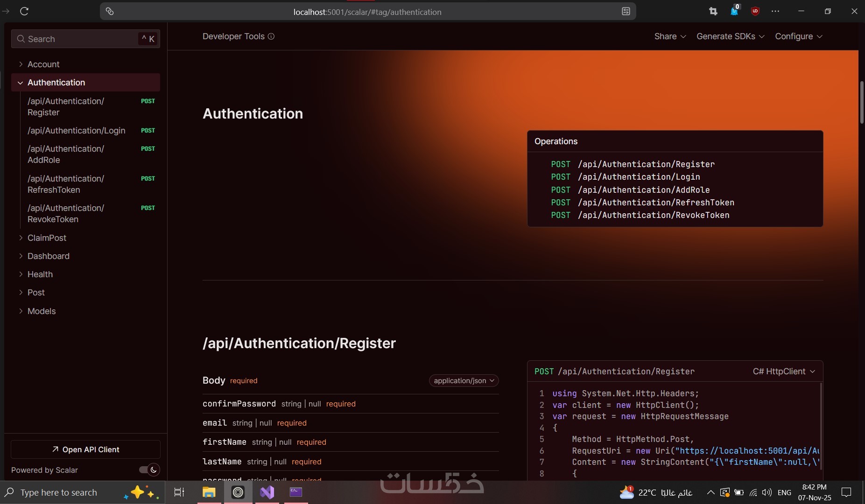
Task: Expand the Health section
Action: (x=21, y=274)
